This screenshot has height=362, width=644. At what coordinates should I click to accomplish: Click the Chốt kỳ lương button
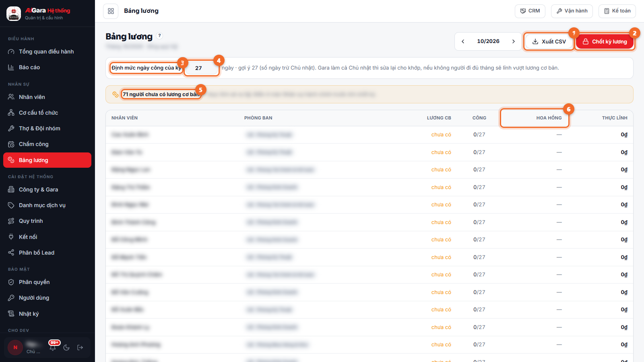[605, 41]
